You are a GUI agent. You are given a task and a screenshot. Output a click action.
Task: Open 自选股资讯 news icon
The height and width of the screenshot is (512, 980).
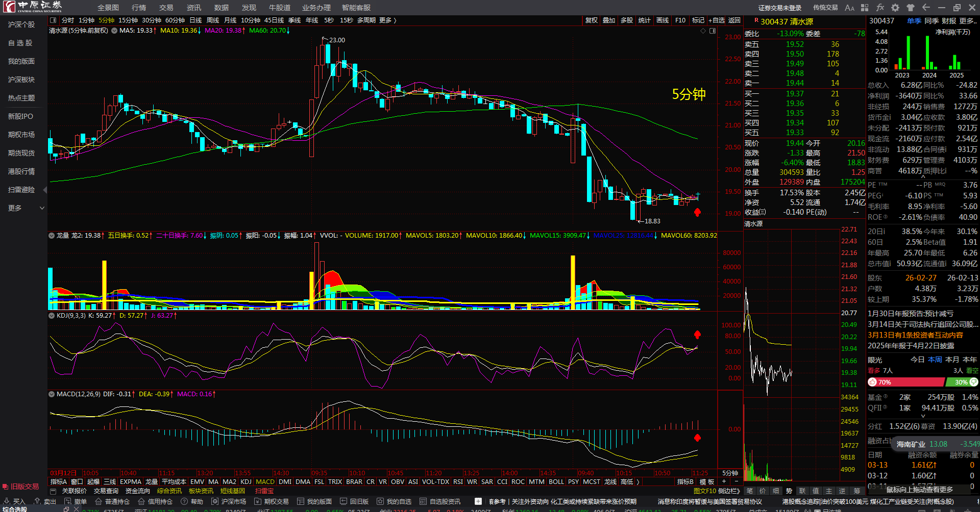(x=423, y=501)
